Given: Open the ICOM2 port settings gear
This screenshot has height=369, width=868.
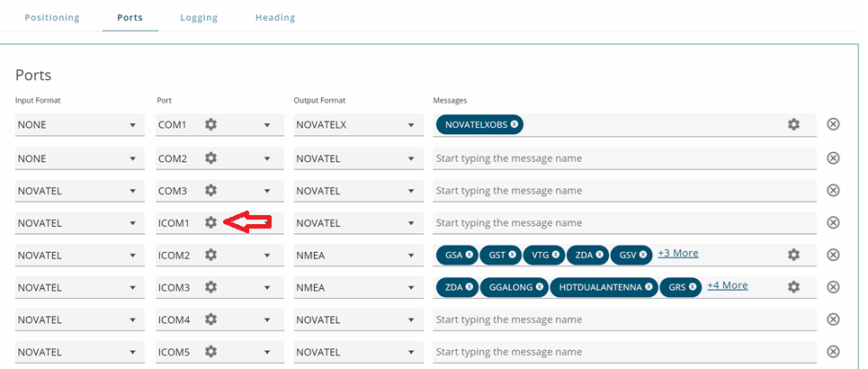Looking at the screenshot, I should (210, 255).
